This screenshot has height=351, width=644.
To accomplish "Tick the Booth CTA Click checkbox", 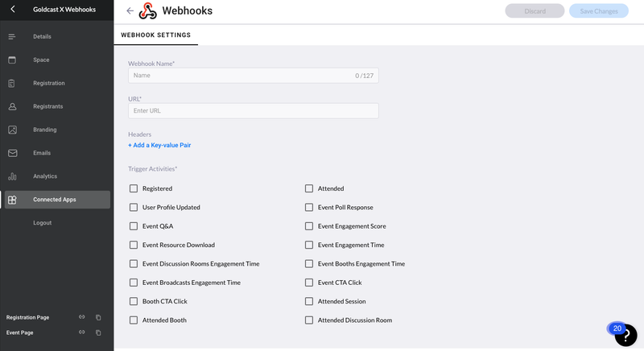I will click(134, 301).
